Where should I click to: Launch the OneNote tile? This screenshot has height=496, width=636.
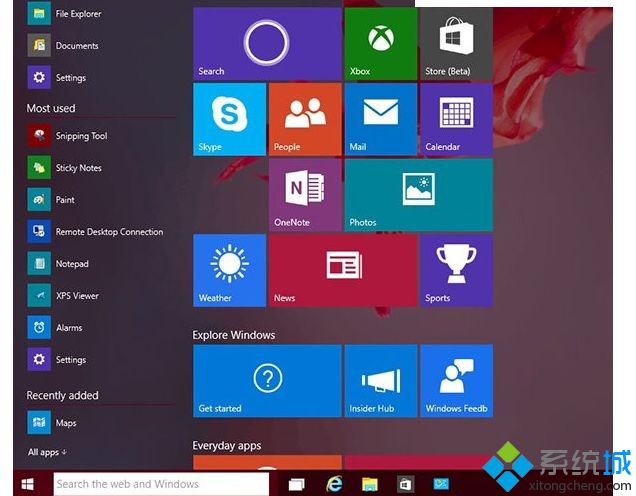pyautogui.click(x=305, y=195)
